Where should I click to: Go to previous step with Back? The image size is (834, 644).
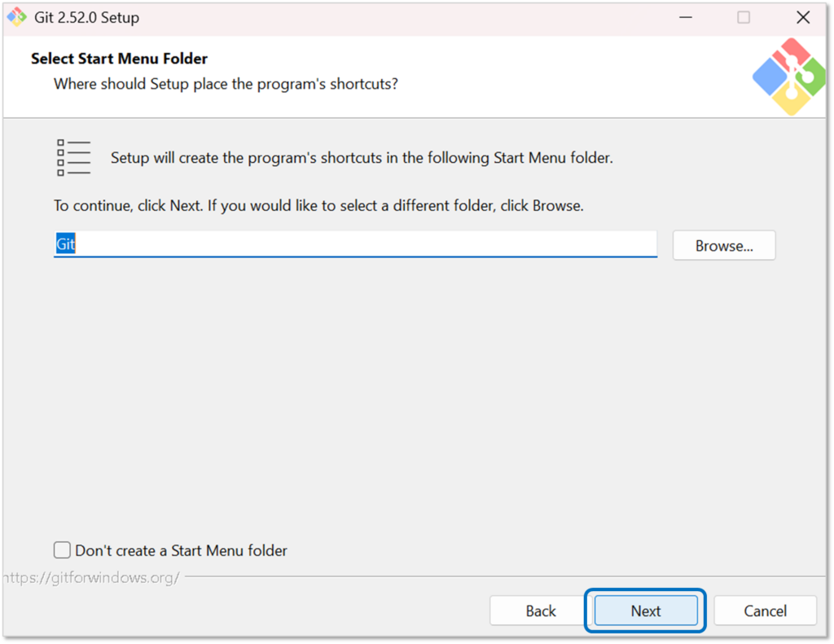pos(540,611)
